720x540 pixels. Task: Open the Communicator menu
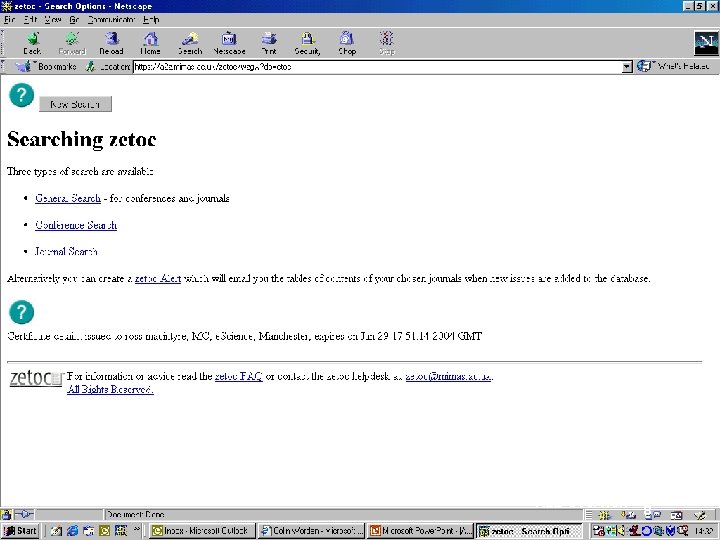coord(111,20)
